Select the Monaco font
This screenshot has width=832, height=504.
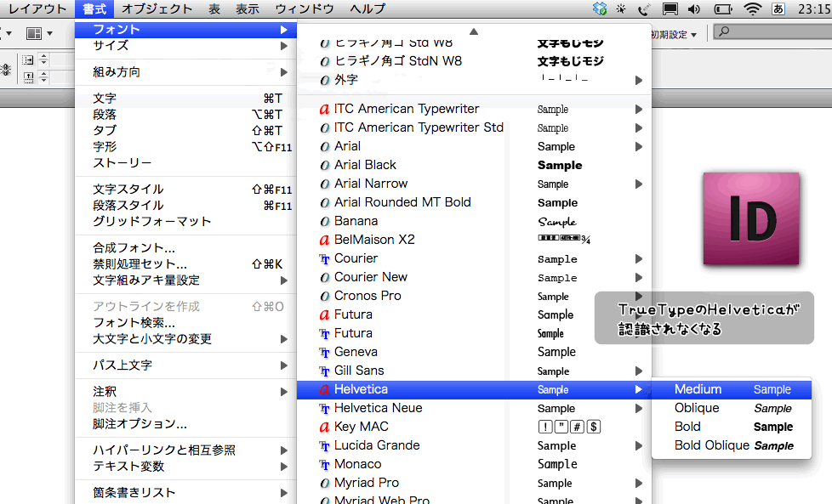[x=474, y=464]
